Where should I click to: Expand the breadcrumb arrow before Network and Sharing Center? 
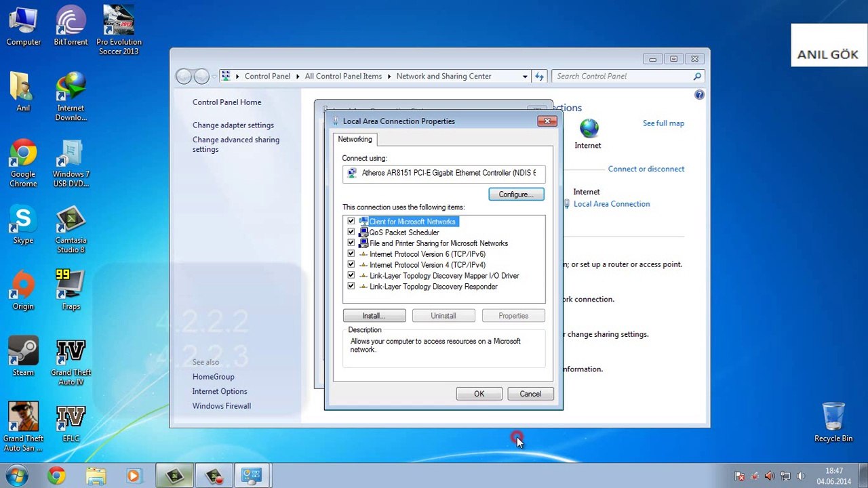point(390,76)
